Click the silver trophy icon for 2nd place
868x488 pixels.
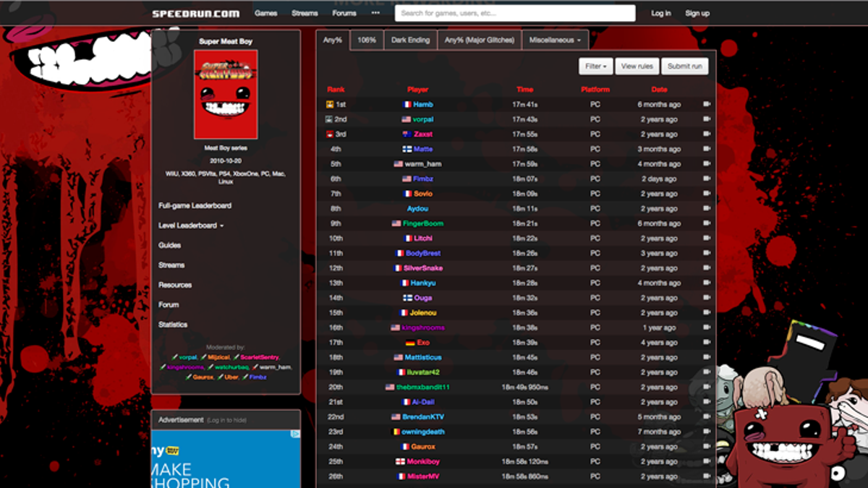pos(330,119)
